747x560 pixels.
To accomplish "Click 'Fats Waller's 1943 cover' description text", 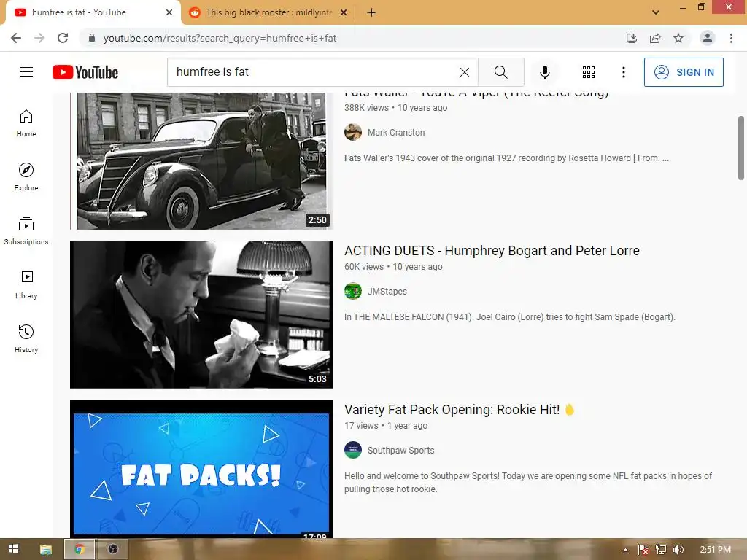I will click(506, 158).
